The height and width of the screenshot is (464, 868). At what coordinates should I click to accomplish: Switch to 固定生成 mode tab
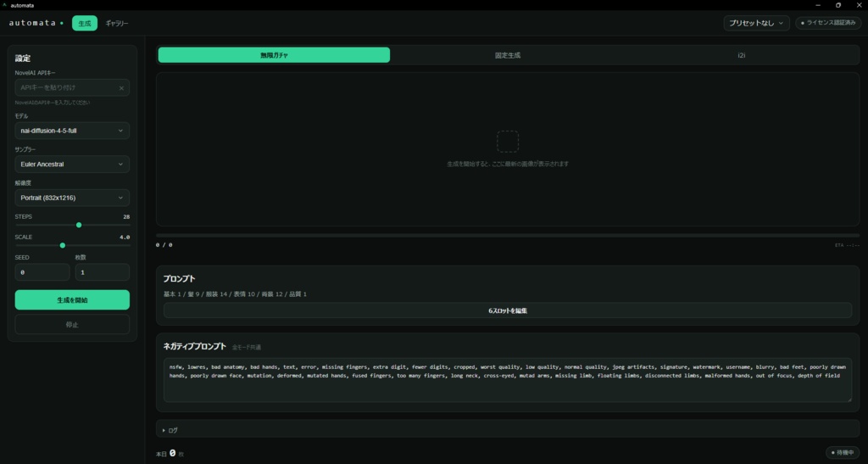[507, 55]
